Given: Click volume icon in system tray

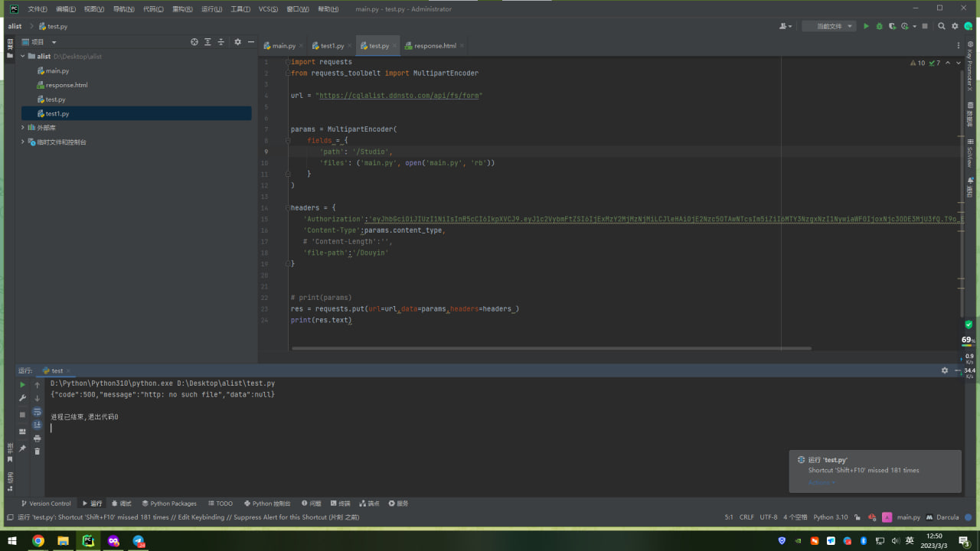Looking at the screenshot, I should (895, 541).
